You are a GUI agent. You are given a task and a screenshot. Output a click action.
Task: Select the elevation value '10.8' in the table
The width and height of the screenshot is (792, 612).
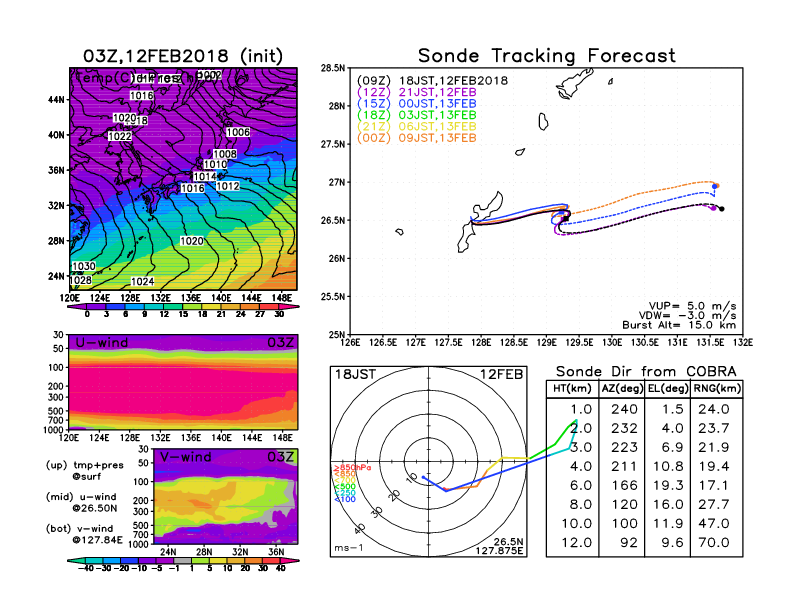[668, 467]
